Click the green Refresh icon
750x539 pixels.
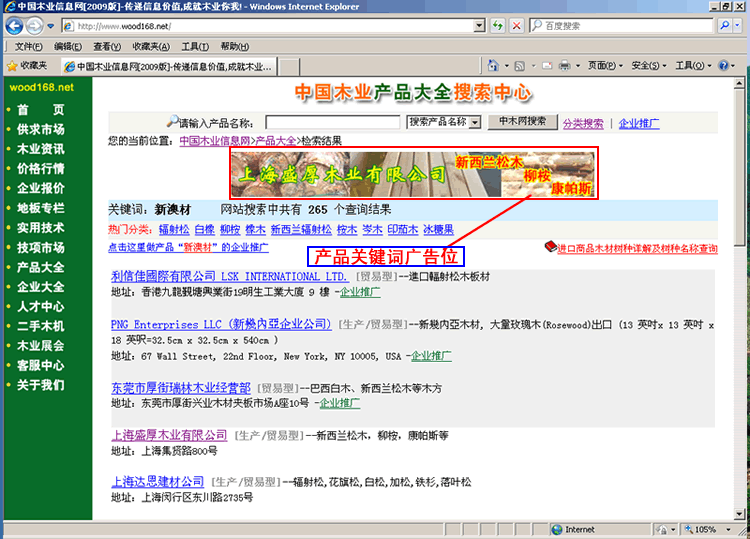click(x=498, y=26)
